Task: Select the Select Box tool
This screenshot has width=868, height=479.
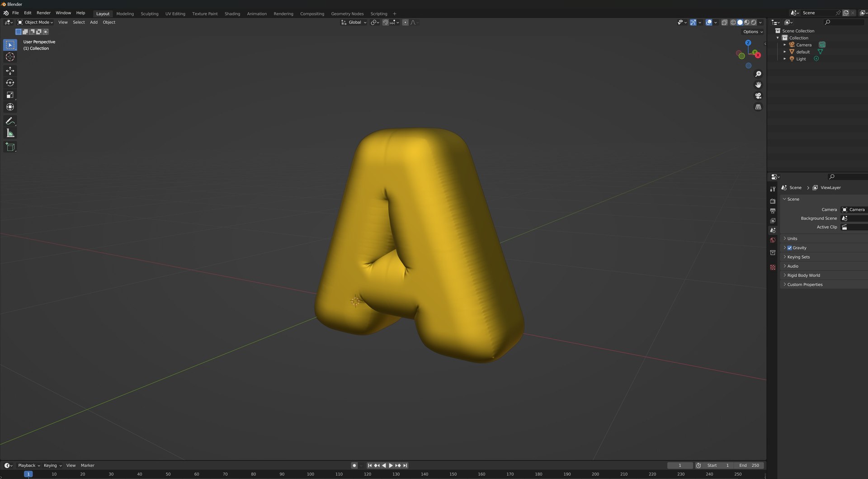Action: tap(10, 45)
